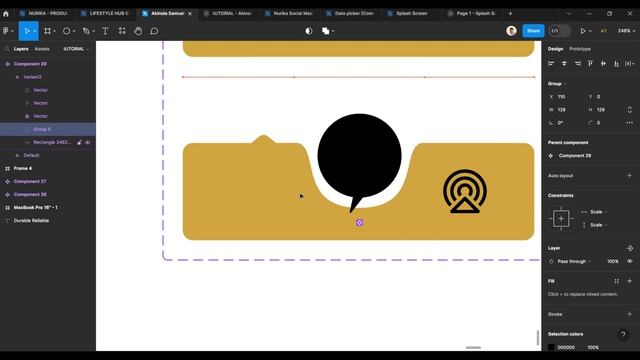Click the more options ellipsis in Group section
The image size is (640, 360).
click(629, 123)
